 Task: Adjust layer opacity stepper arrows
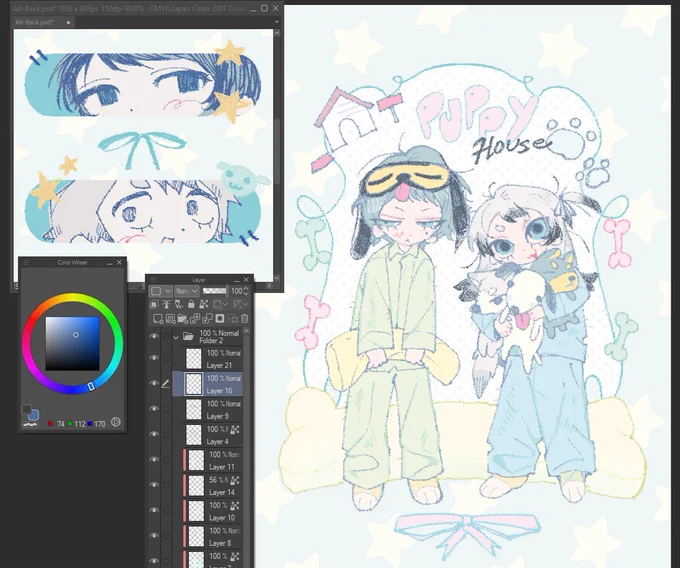coord(246,291)
